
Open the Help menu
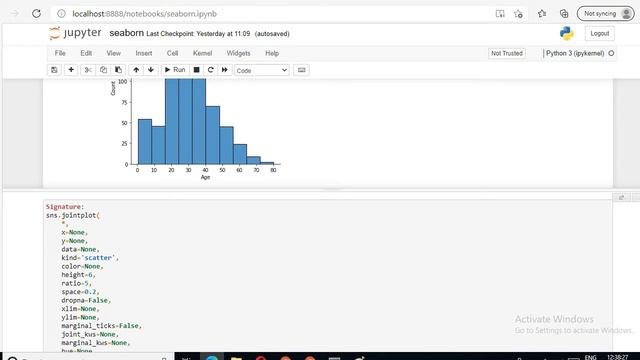click(272, 53)
